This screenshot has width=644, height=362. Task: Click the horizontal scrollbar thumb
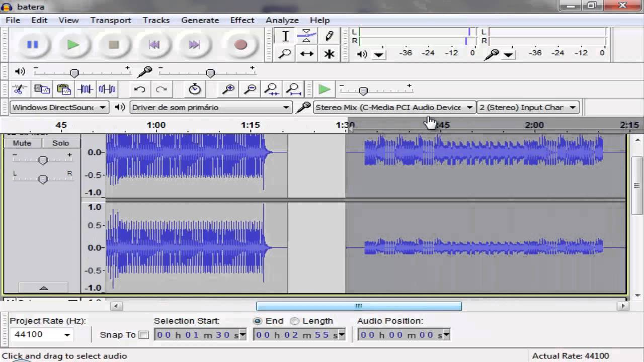click(x=359, y=306)
